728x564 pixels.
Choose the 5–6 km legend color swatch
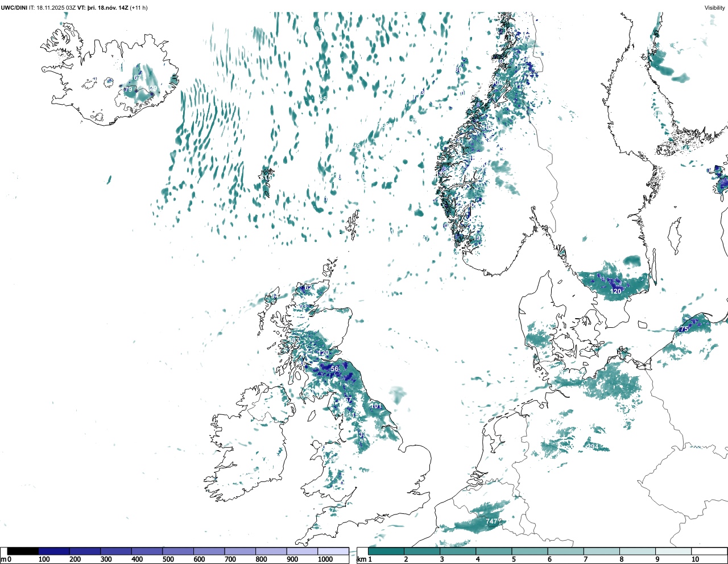click(530, 551)
